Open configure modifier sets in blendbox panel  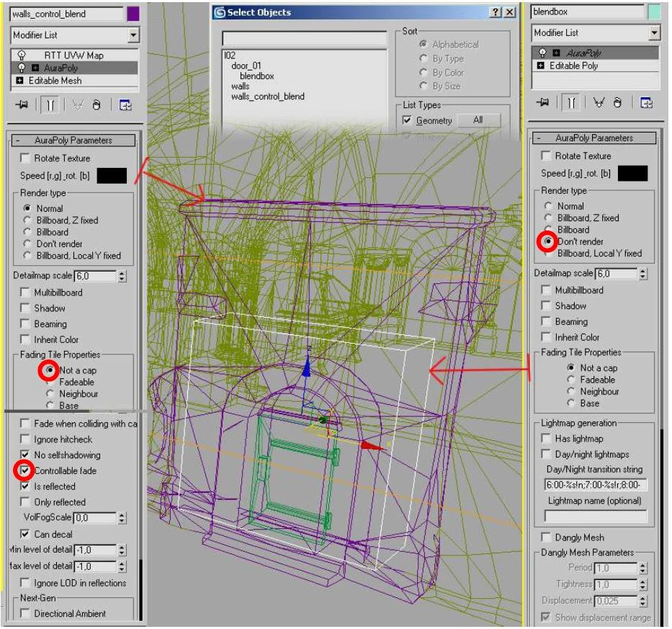click(646, 102)
